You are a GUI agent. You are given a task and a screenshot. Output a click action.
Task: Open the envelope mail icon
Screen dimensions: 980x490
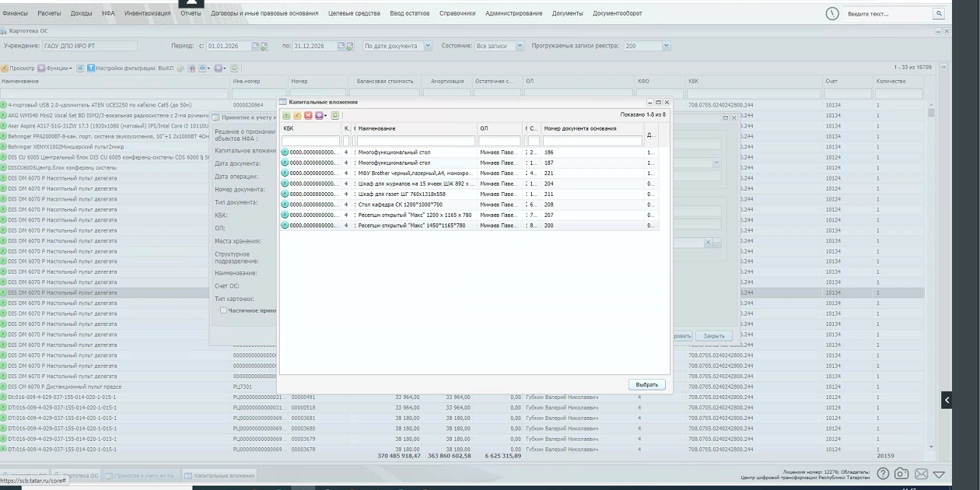tap(921, 474)
